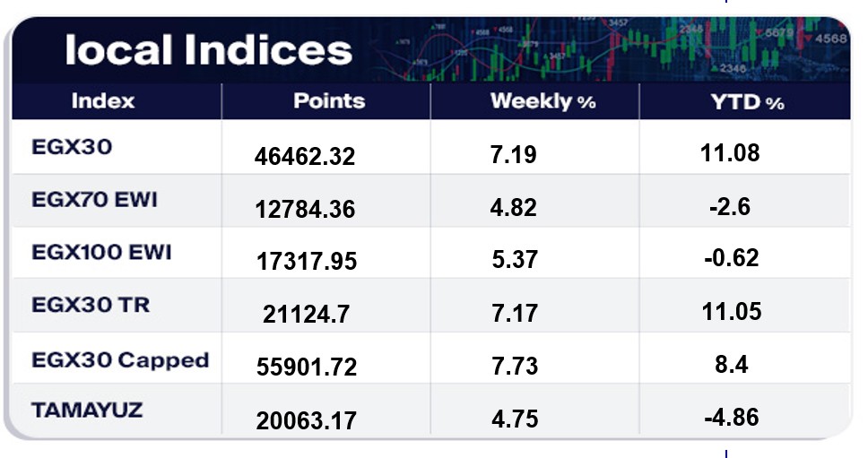
Task: Select the EGX30 YTD value 11.08
Action: click(x=730, y=153)
